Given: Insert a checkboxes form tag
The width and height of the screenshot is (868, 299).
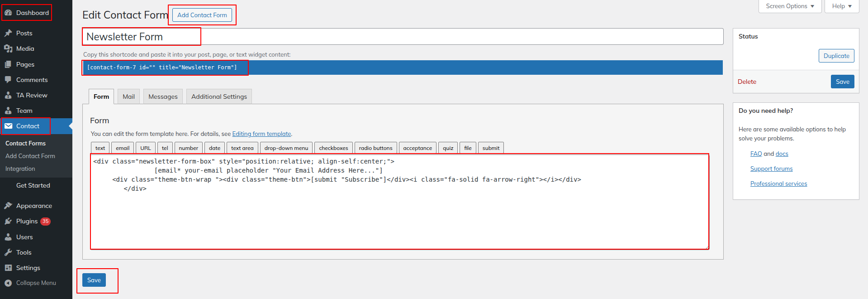Looking at the screenshot, I should point(333,148).
